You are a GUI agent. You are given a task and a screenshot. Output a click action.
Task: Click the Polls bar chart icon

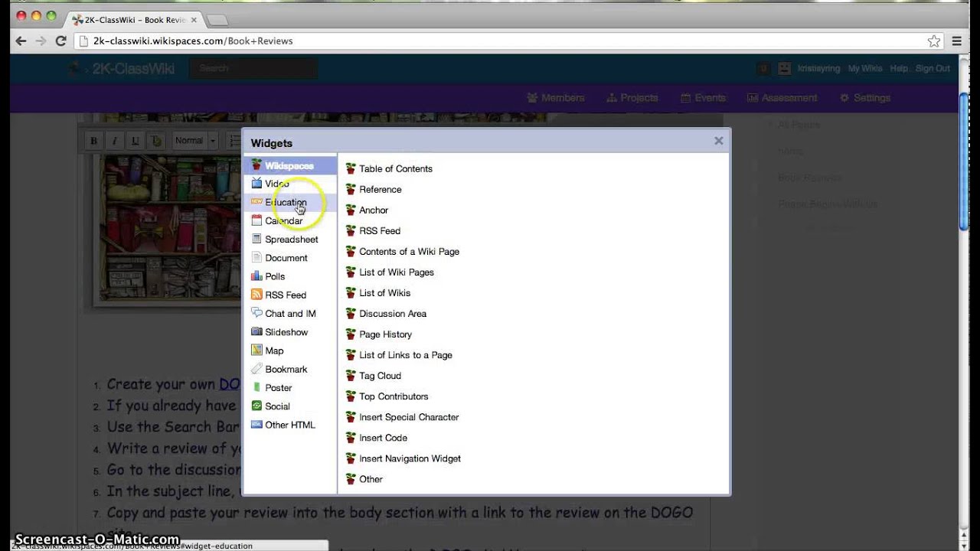coord(256,276)
